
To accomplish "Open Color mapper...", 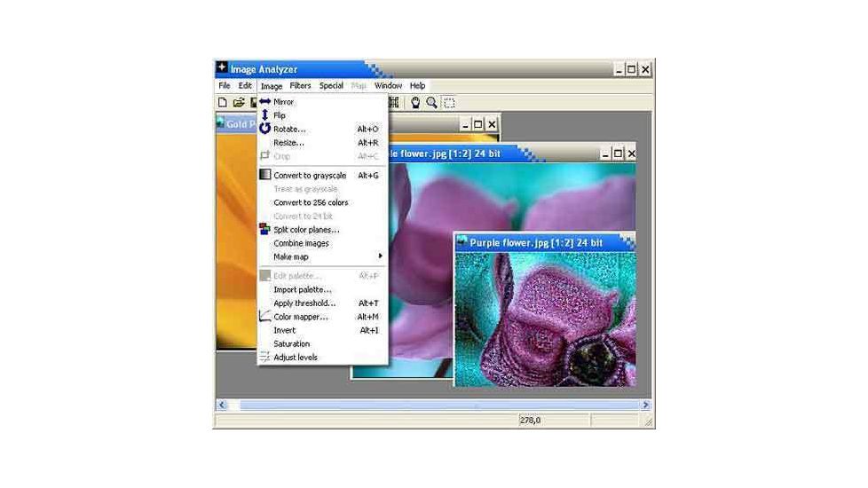I will click(322, 317).
